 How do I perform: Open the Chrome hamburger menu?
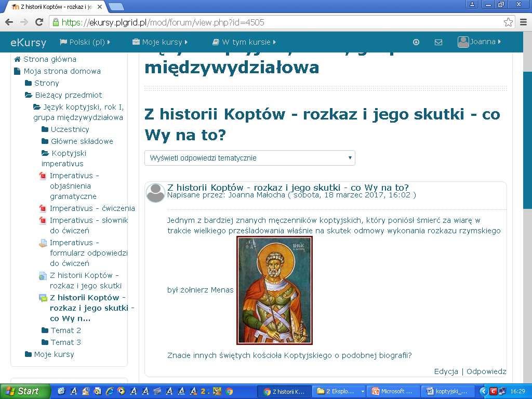pyautogui.click(x=524, y=22)
